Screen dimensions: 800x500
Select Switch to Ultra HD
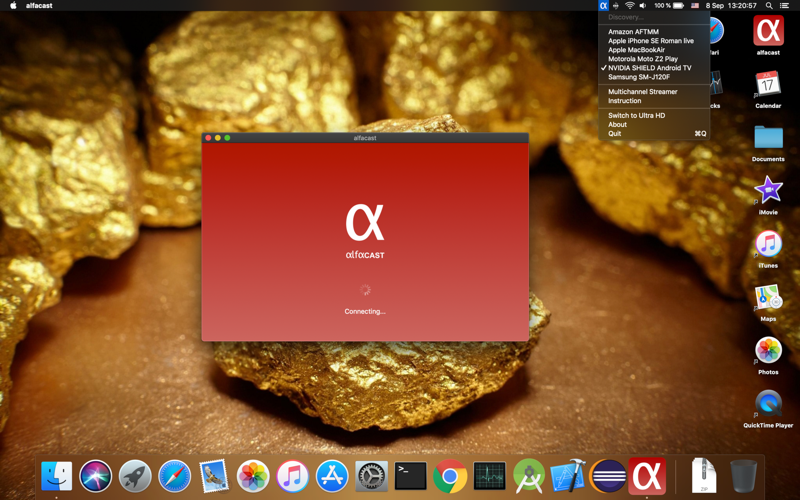tap(636, 116)
